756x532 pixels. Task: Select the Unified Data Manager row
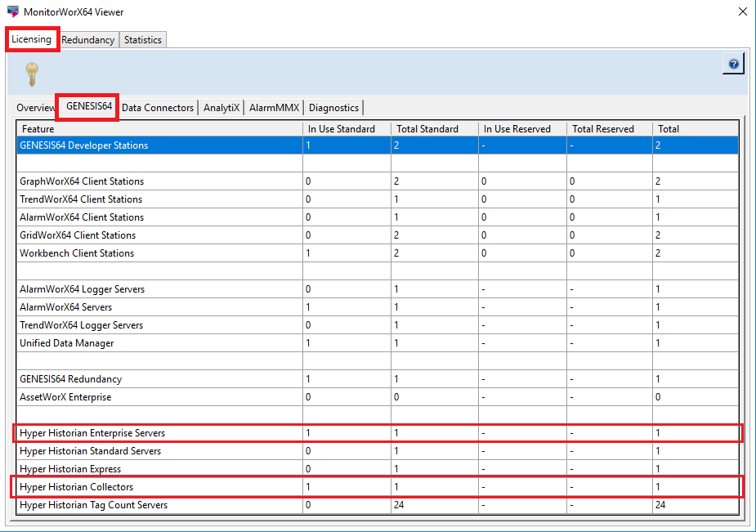(x=378, y=343)
